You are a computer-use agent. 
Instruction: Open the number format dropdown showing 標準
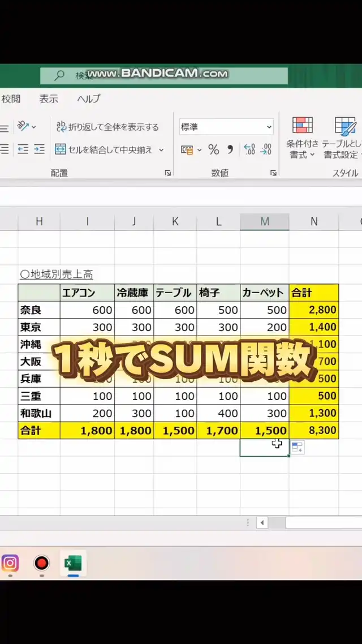[x=226, y=127]
